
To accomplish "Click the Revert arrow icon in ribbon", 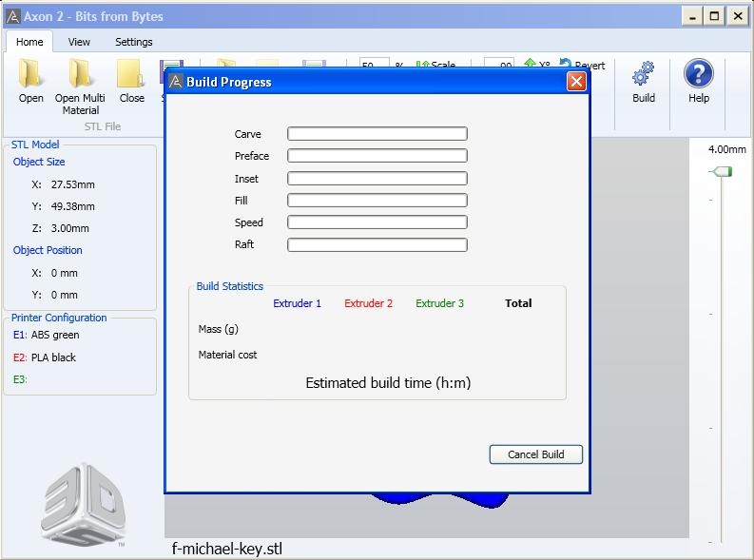I will tap(566, 63).
